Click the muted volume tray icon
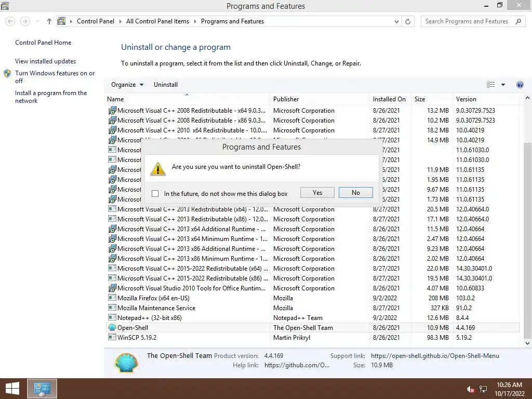Screen dimensions: 532x399 point(470,389)
